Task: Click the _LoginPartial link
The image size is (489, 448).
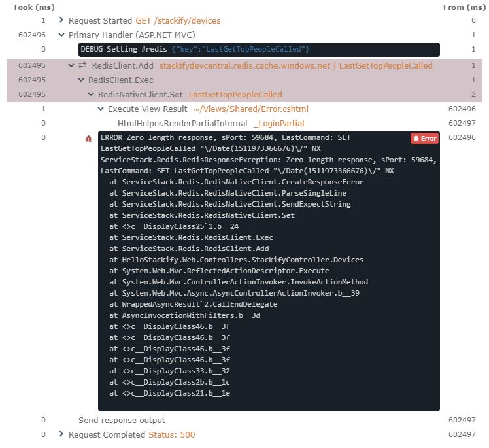Action: coord(278,123)
